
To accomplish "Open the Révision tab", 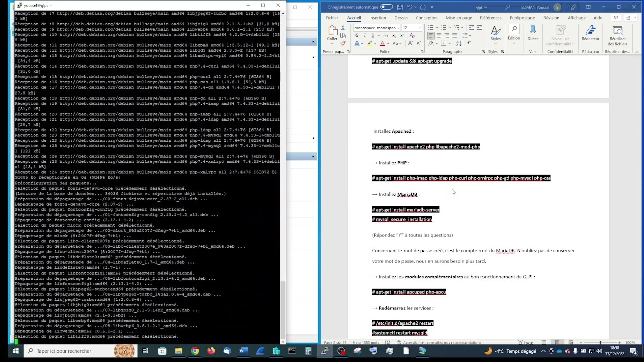I will [x=551, y=18].
